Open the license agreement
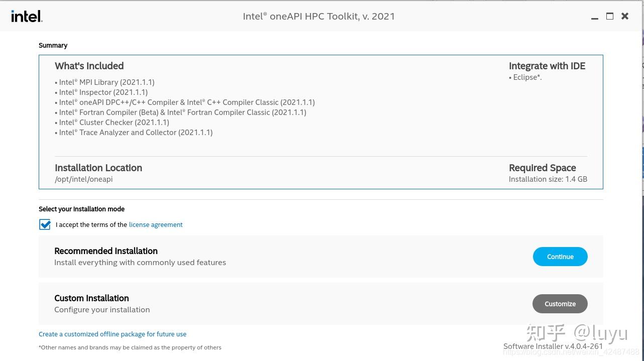 156,224
